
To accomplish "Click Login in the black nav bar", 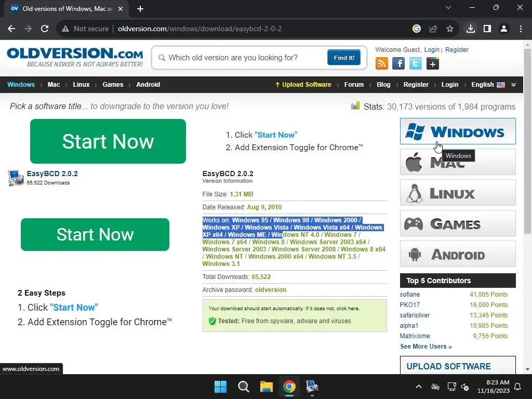I will tap(450, 85).
